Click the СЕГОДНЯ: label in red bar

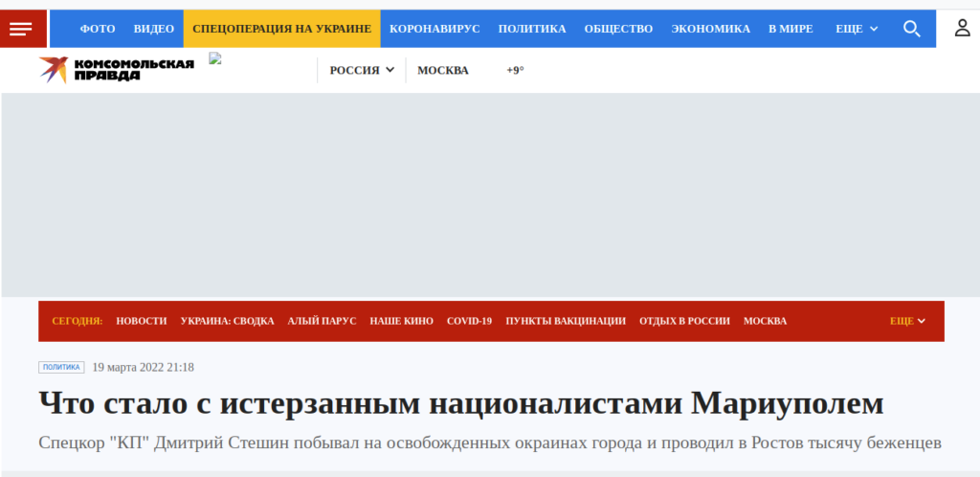[77, 321]
